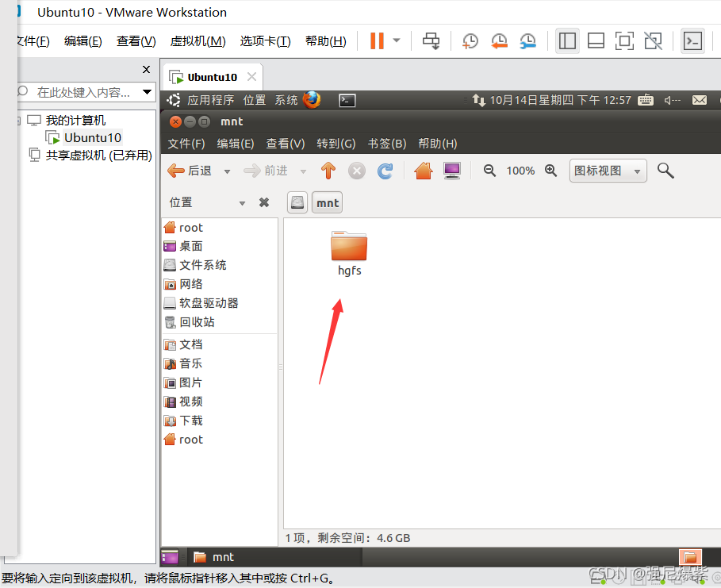Take a snapshot with the clock-plus icon
Screen dimensions: 721x588
pyautogui.click(x=470, y=41)
